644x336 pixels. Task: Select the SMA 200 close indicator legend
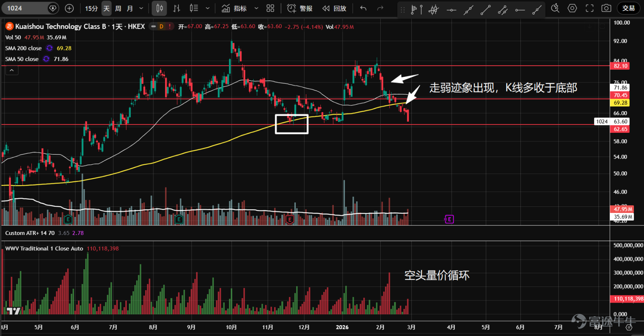[23, 48]
